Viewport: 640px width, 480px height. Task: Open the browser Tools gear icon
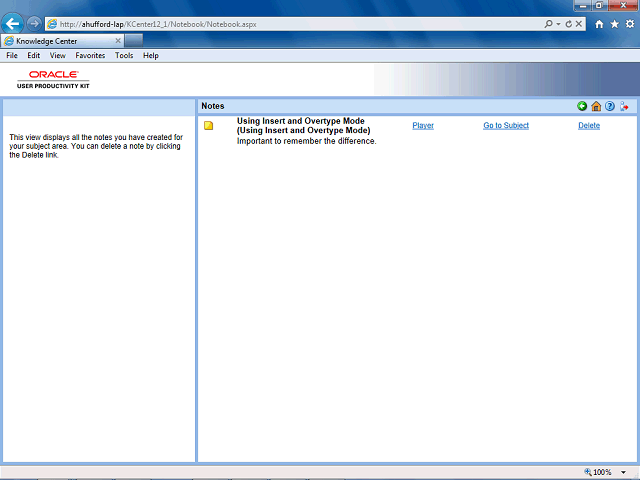click(x=630, y=24)
